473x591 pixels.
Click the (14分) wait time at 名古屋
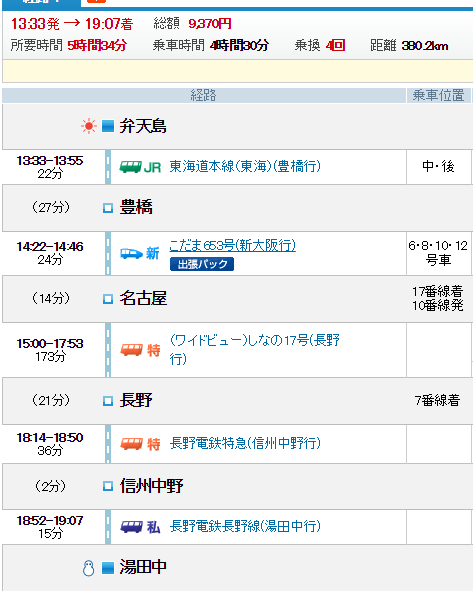pos(51,299)
